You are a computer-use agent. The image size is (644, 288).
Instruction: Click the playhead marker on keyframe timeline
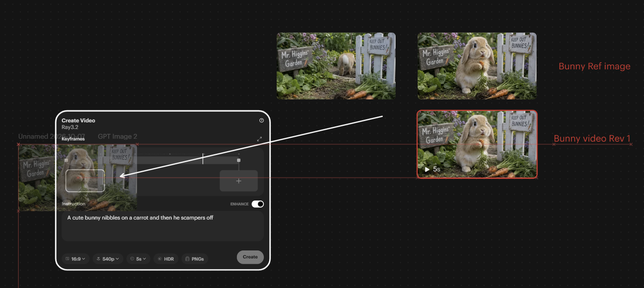pos(203,159)
